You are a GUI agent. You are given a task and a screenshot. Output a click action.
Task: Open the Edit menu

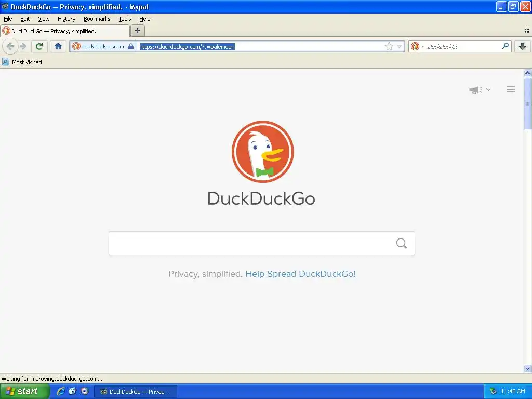pos(25,19)
